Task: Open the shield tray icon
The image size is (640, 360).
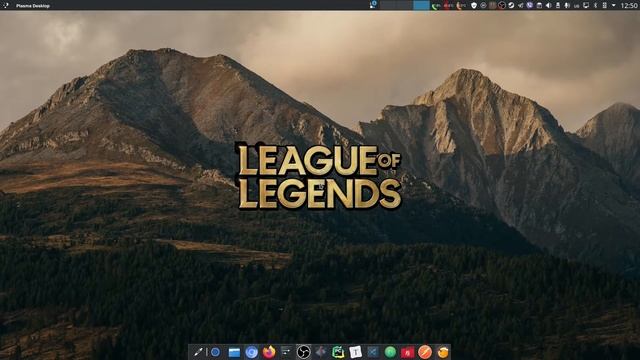Action: [x=474, y=5]
